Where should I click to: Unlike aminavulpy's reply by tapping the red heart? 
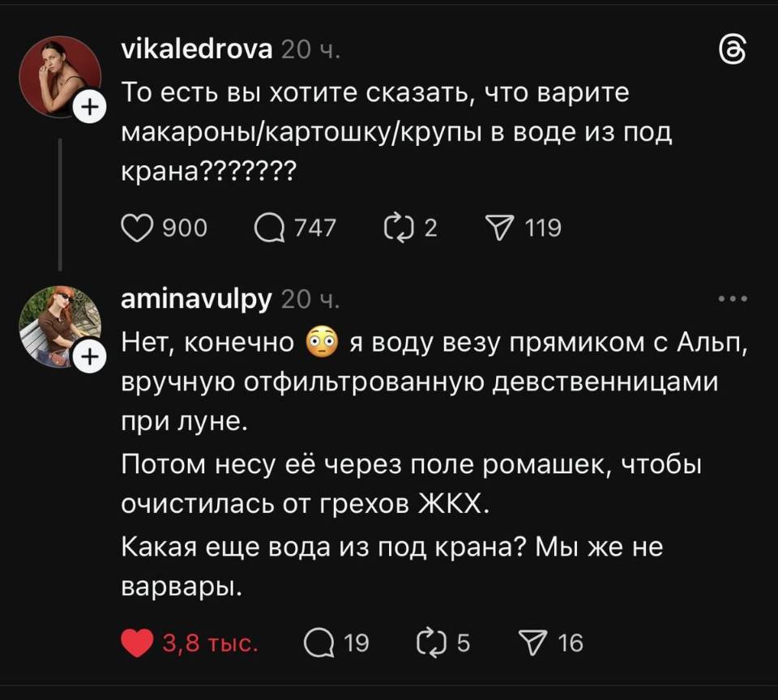tap(138, 642)
